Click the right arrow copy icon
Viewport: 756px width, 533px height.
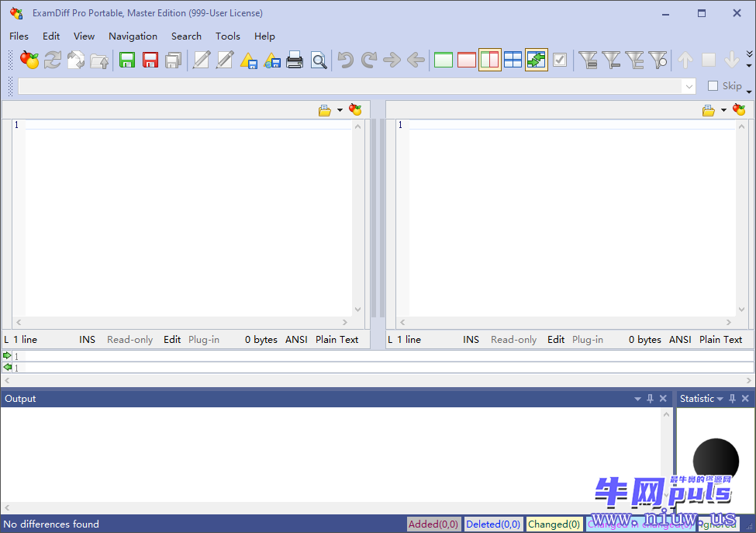point(392,61)
